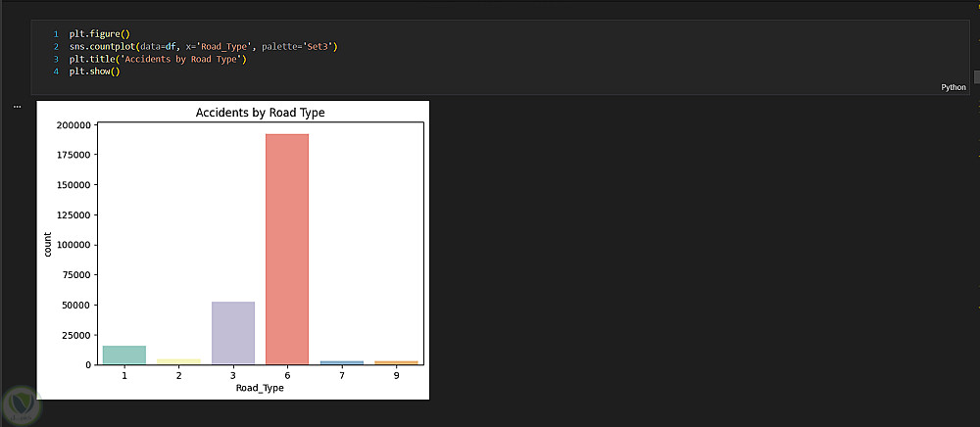Click the orange bar for road type 9
Image resolution: width=980 pixels, height=427 pixels.
(397, 362)
